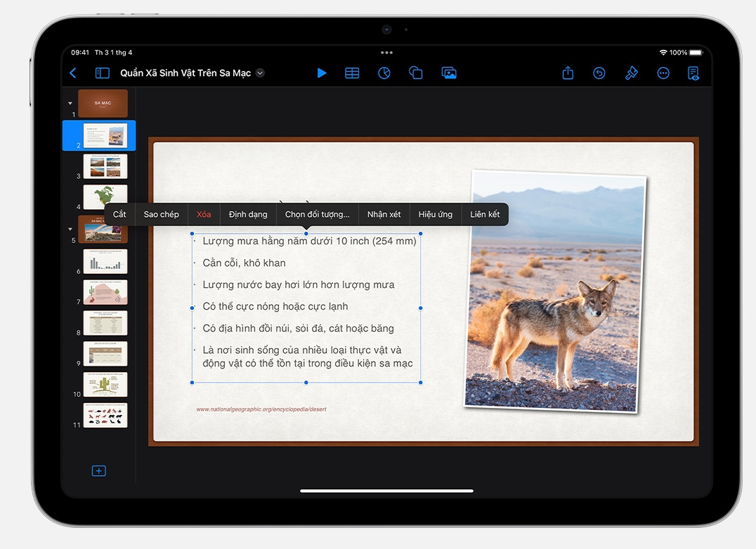756x549 pixels.
Task: Choose Xóa in the context menu
Action: pyautogui.click(x=204, y=214)
